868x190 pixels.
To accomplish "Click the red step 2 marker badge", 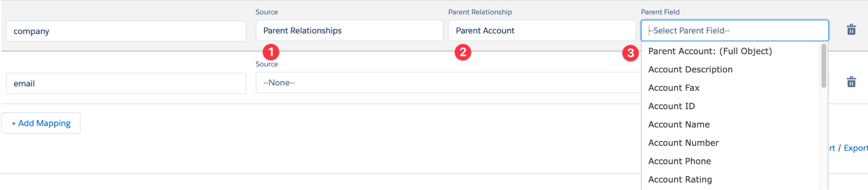I will (x=463, y=52).
